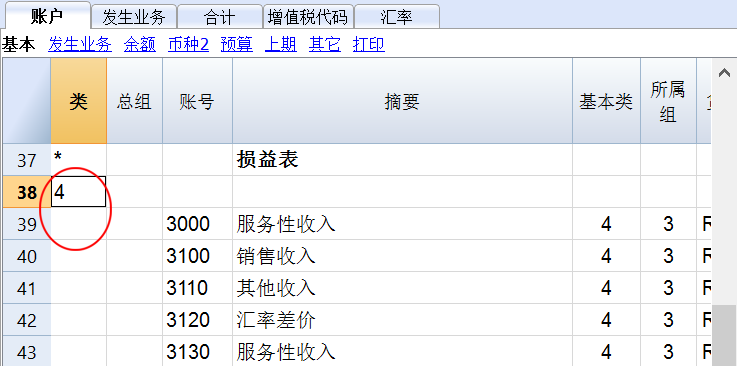Open the 预算 view link

point(236,44)
